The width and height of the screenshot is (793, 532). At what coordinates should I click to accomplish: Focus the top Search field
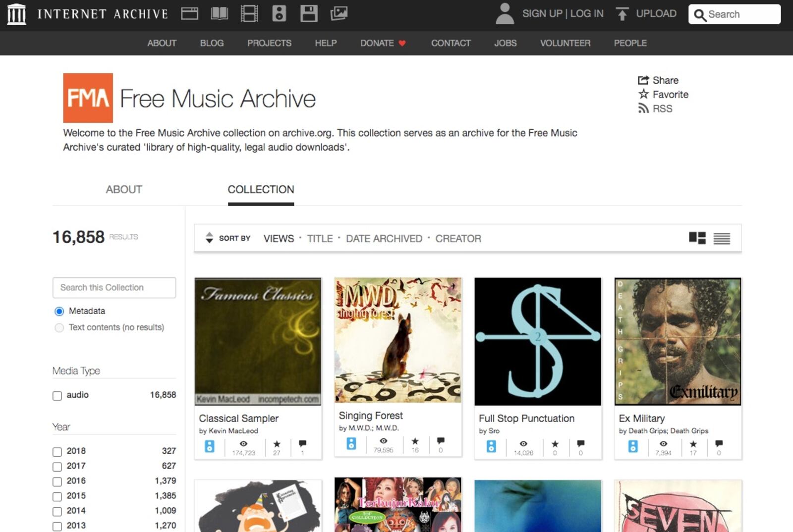735,14
